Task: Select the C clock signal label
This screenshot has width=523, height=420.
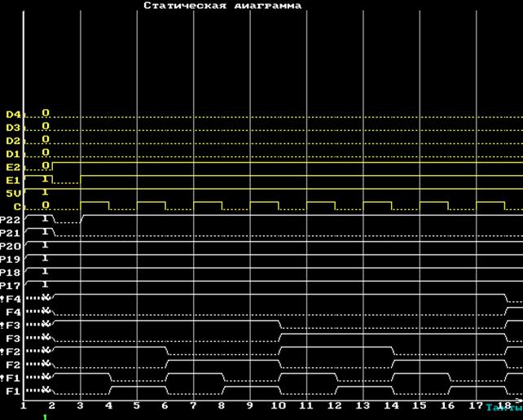Action: coord(17,207)
